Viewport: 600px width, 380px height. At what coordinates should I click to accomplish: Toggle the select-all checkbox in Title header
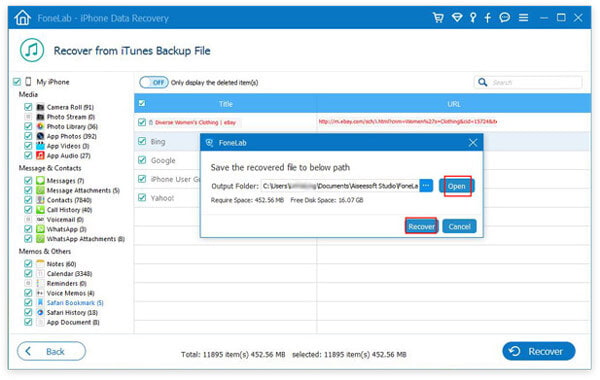click(142, 103)
